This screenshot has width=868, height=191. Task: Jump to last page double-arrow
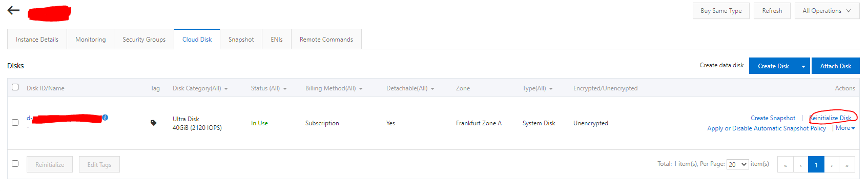point(847,164)
